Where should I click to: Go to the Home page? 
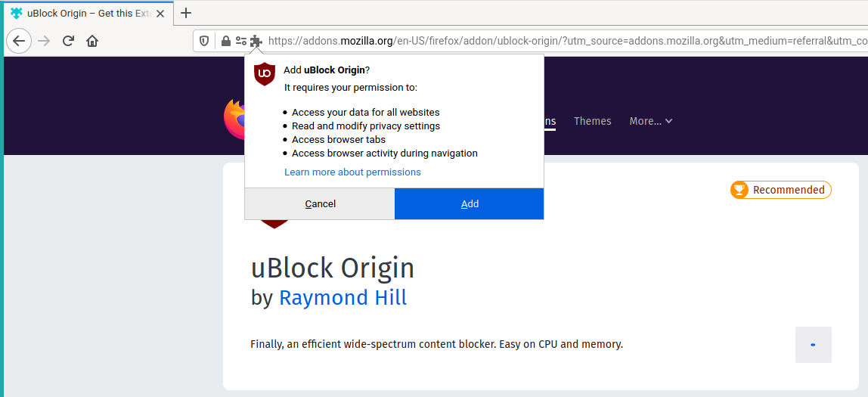tap(92, 41)
